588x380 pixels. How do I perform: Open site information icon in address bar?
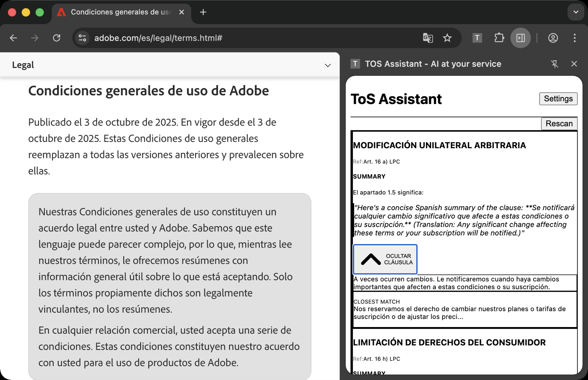pyautogui.click(x=82, y=38)
